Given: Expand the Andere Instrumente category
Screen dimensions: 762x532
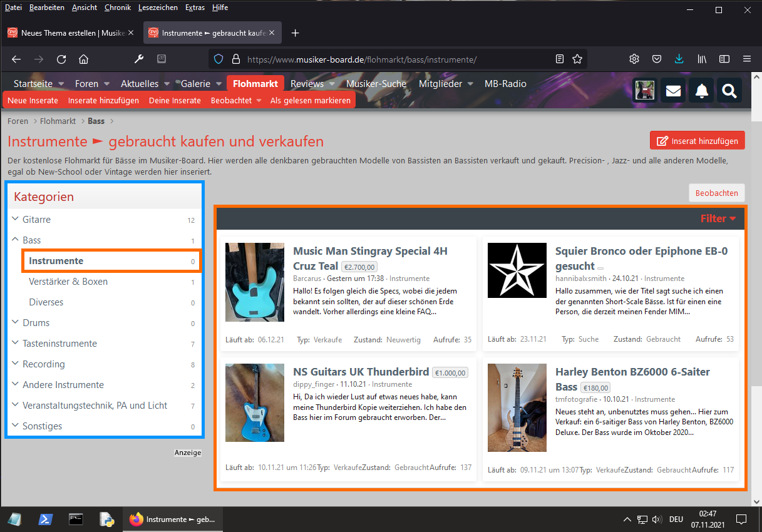Looking at the screenshot, I should [15, 385].
